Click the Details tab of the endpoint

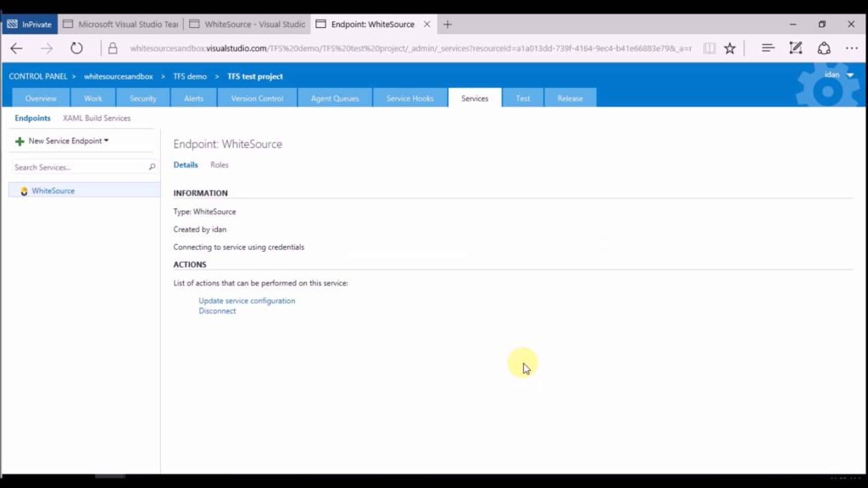pos(186,165)
